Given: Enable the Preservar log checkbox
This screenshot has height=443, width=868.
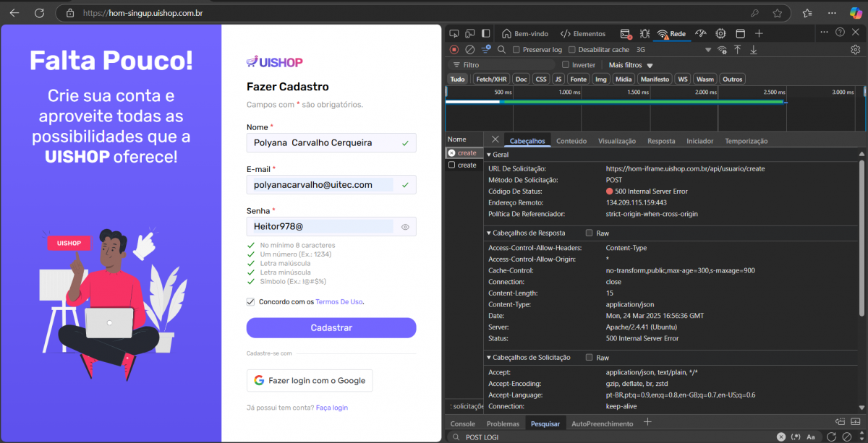Looking at the screenshot, I should point(516,50).
